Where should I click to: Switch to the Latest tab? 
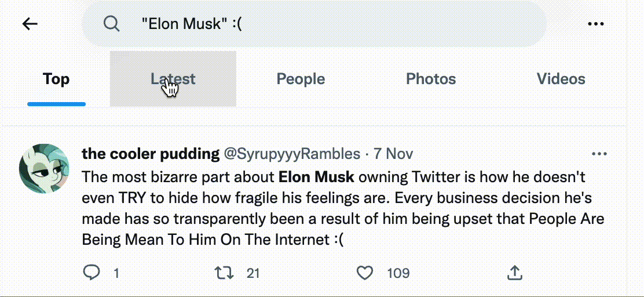click(x=173, y=79)
